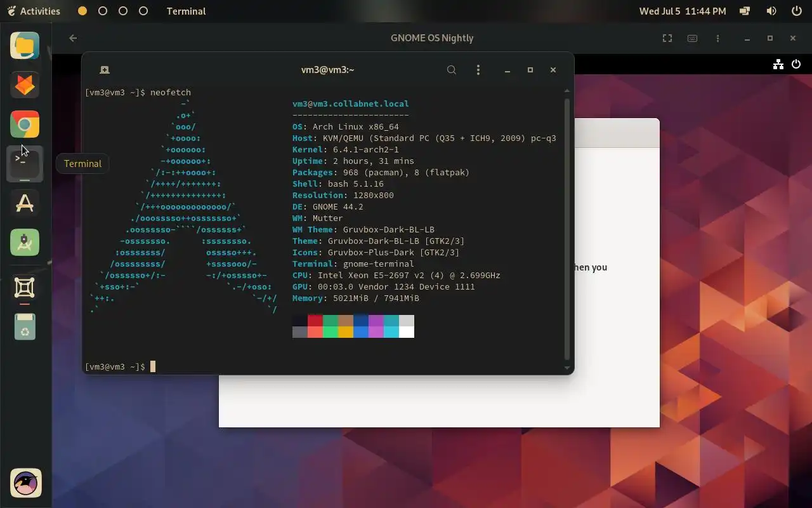Launch Android Studio from the dock
The image size is (812, 508).
click(25, 243)
